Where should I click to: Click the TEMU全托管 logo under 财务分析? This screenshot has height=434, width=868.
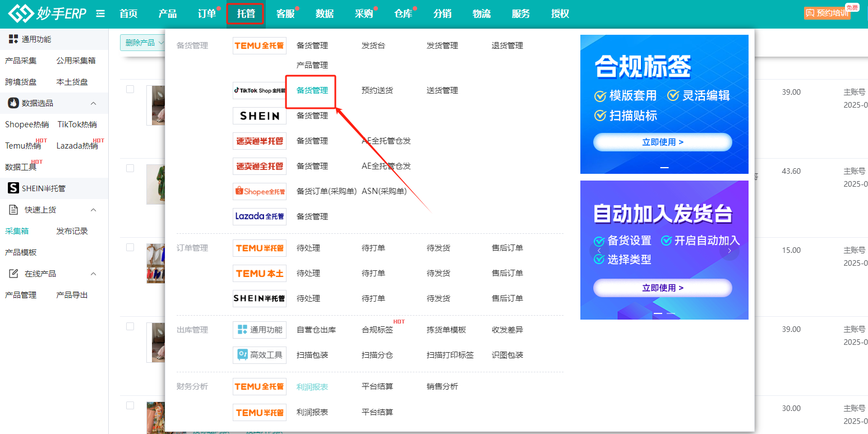(x=260, y=386)
